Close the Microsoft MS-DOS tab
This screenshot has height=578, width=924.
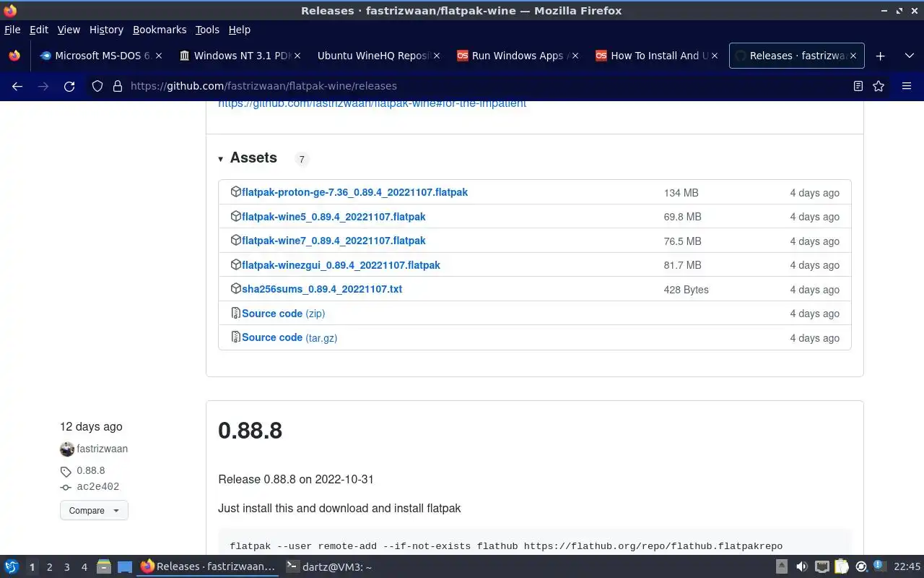point(159,56)
